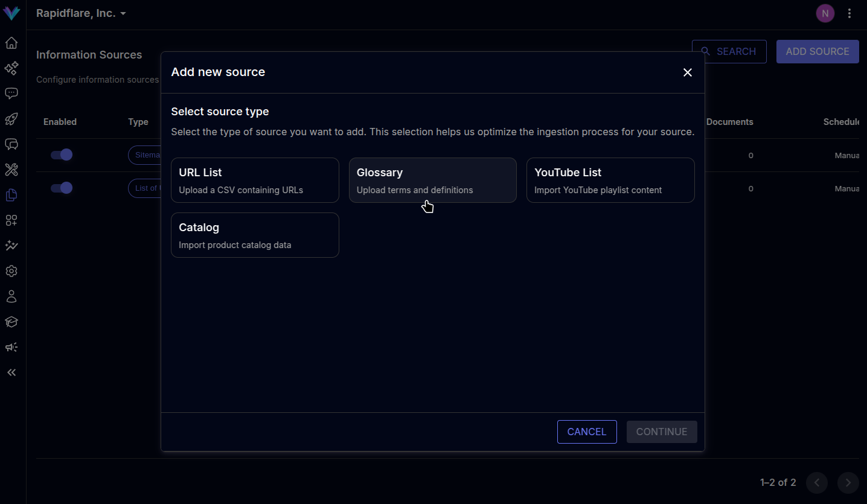Click the next page arrow in pagination
The width and height of the screenshot is (867, 504).
[848, 483]
